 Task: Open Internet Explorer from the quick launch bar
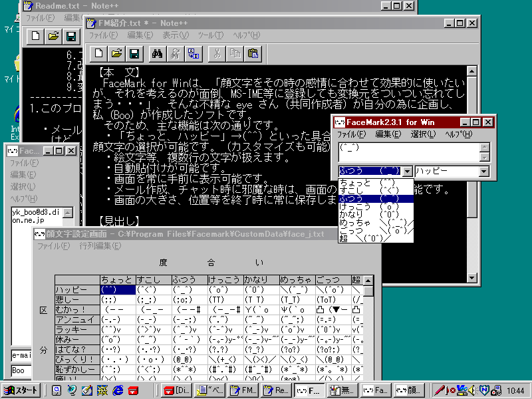tap(118, 390)
